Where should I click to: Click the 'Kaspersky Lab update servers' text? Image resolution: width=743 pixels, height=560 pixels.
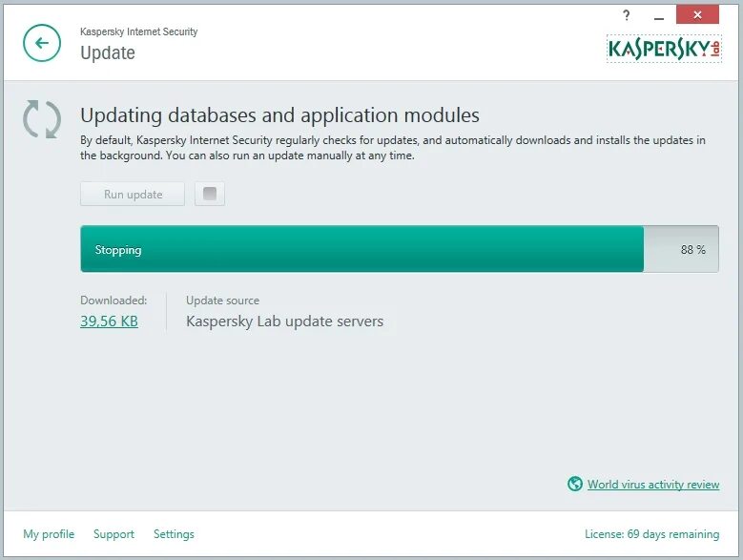pos(285,321)
